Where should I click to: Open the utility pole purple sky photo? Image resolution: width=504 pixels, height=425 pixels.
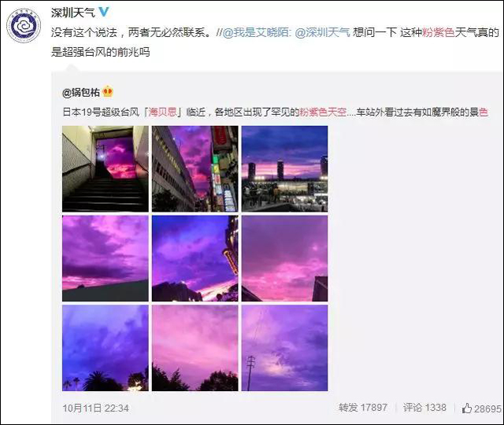285,348
